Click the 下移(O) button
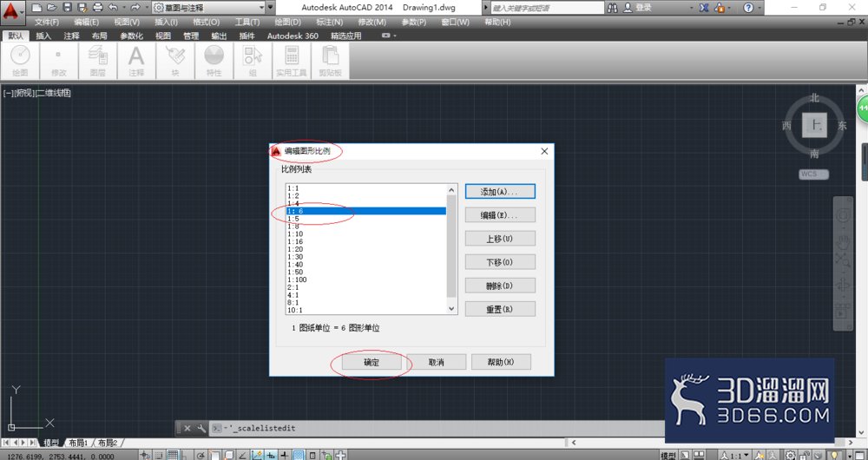Screen dimensions: 868x460 [500, 262]
